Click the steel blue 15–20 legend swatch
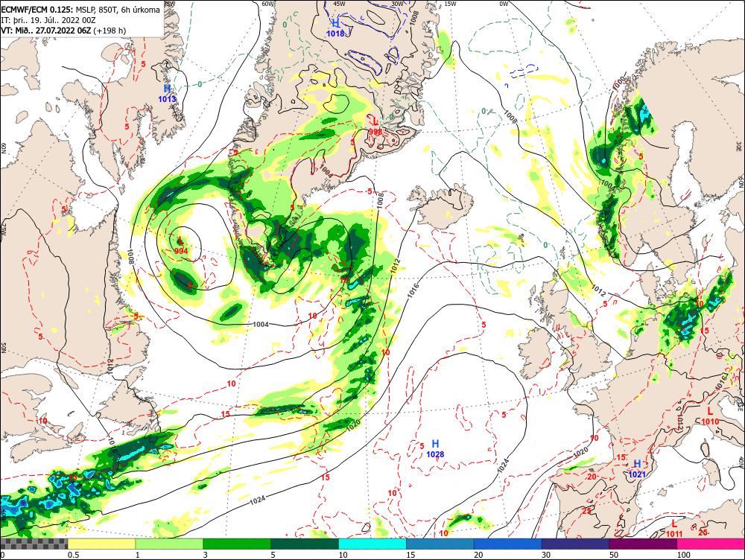The image size is (745, 560). pyautogui.click(x=440, y=544)
